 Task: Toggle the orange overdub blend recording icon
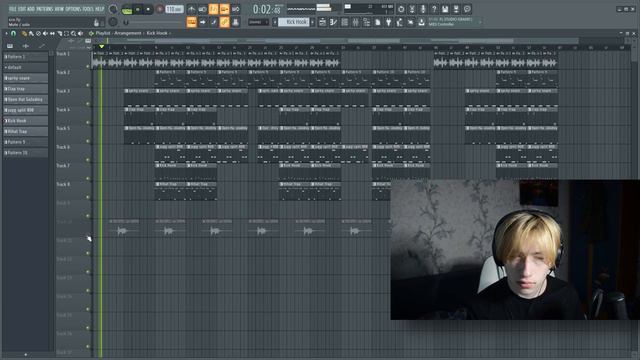click(224, 9)
